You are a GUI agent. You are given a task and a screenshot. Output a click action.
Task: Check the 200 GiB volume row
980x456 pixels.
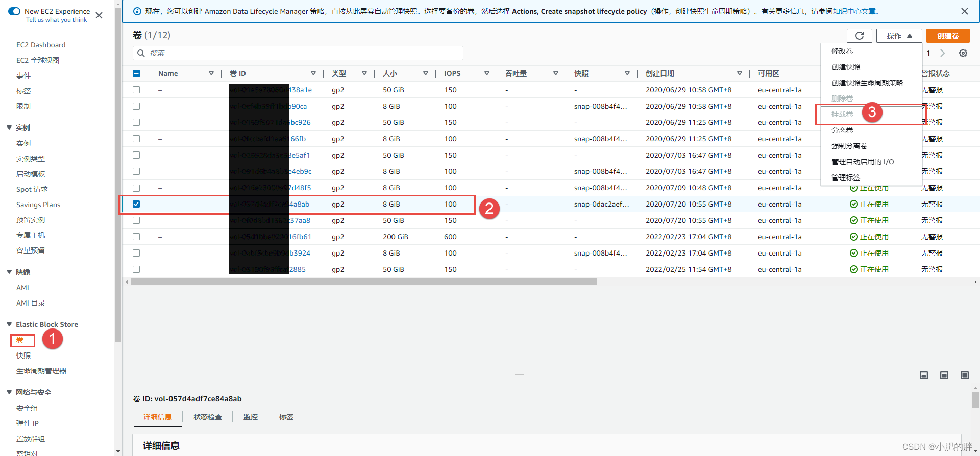136,237
